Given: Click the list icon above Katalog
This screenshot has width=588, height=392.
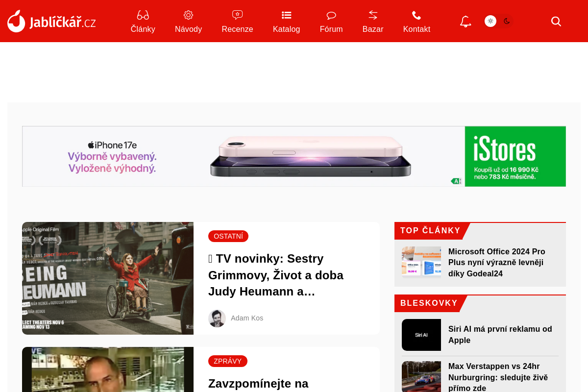Looking at the screenshot, I should click(x=287, y=15).
